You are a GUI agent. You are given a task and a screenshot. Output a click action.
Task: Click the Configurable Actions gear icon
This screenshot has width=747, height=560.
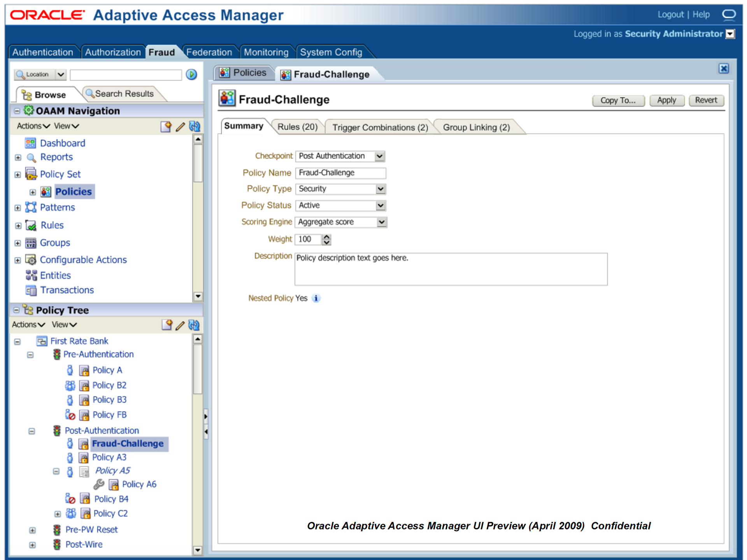(x=31, y=260)
